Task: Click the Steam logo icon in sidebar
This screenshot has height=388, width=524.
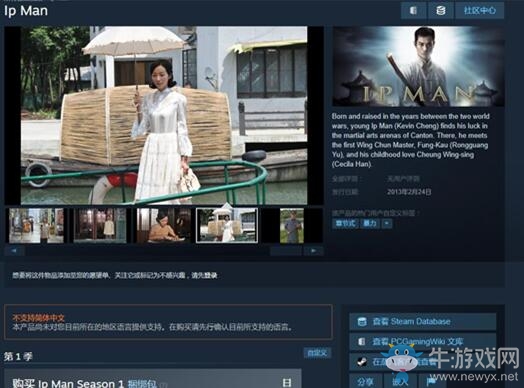Action: pos(361,362)
